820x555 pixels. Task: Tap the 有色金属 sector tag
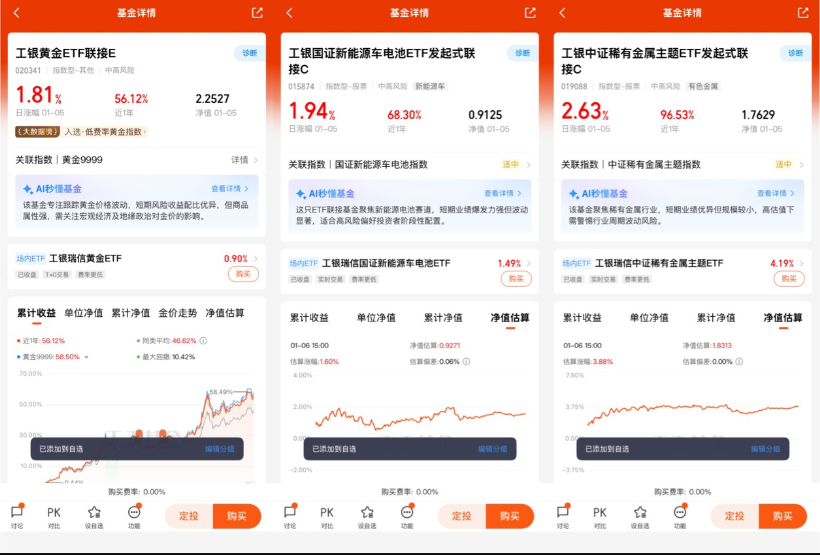tap(703, 86)
